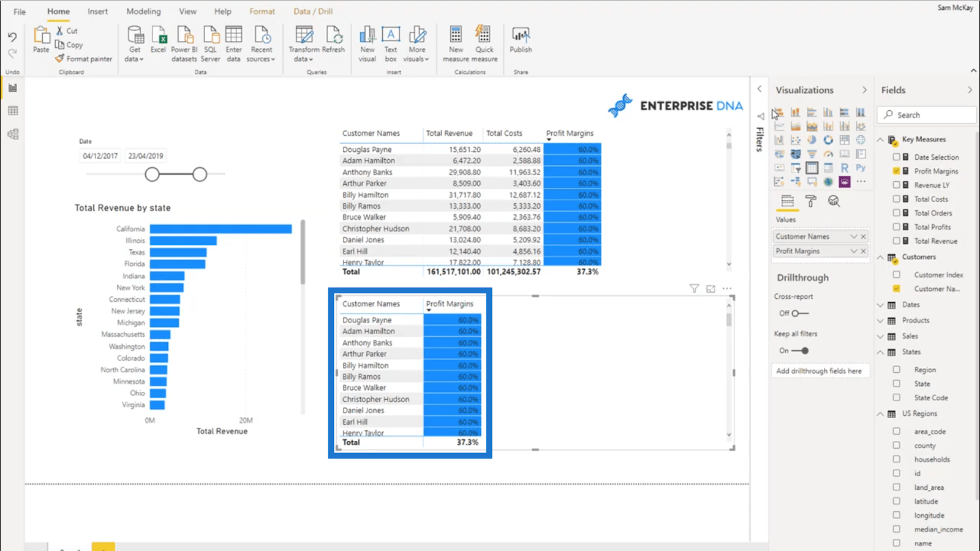Switch to the Insert ribbon tab
This screenshot has width=980, height=551.
click(x=97, y=12)
